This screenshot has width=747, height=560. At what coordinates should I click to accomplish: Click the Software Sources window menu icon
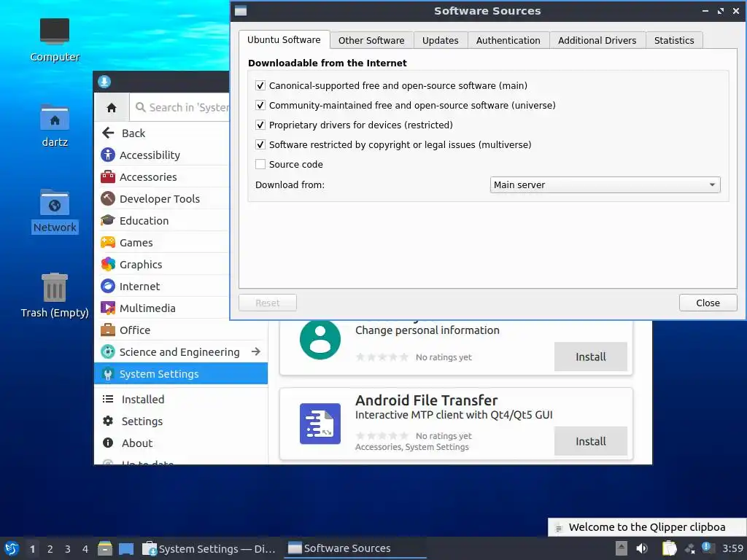(241, 11)
